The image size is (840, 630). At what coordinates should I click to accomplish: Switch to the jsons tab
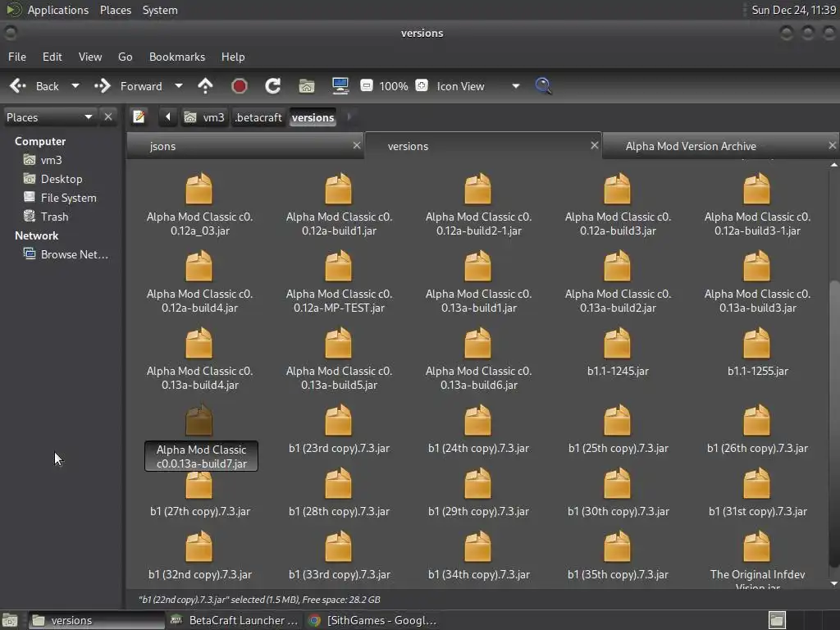[163, 146]
